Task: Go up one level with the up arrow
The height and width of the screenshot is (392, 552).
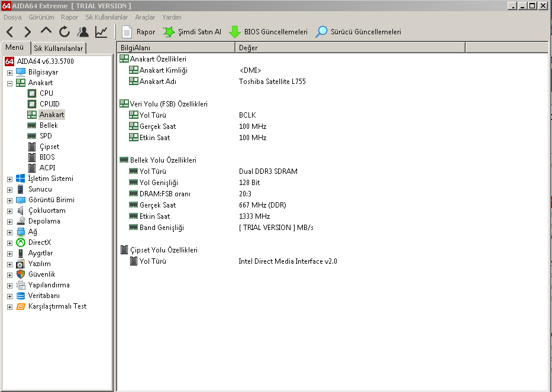Action: (x=46, y=31)
